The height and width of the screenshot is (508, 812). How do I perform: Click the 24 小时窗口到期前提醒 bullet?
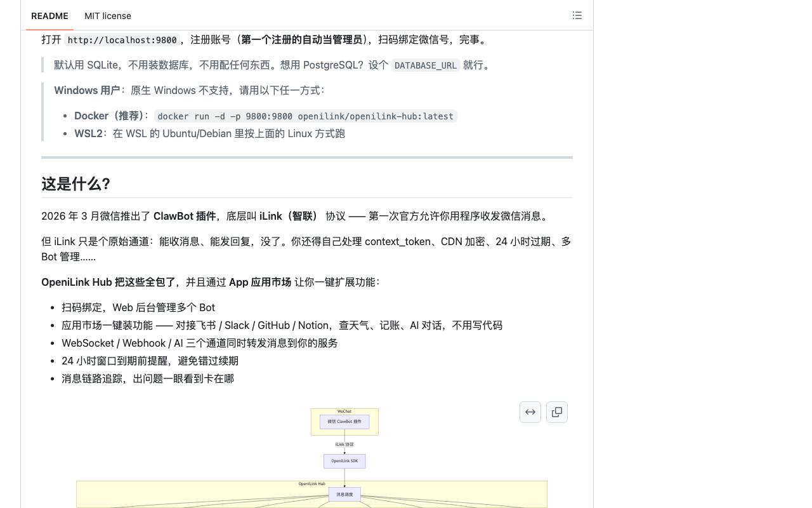tap(150, 361)
